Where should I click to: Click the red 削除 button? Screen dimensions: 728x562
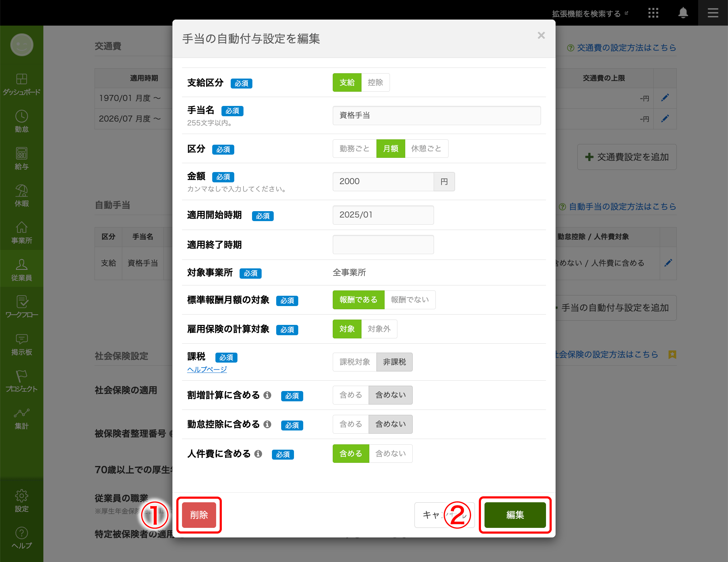point(199,515)
